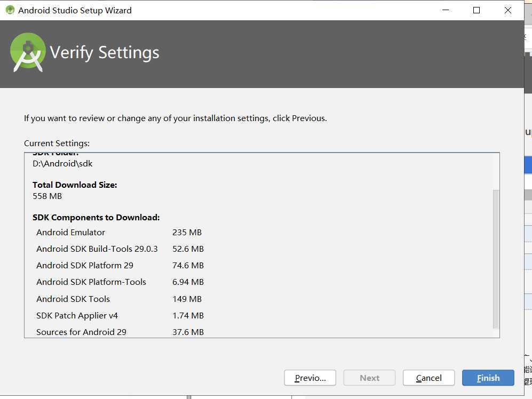The width and height of the screenshot is (532, 399).
Task: Click the disabled Next button
Action: pyautogui.click(x=369, y=378)
